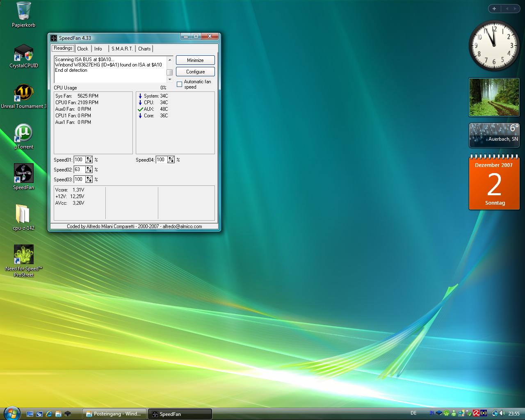Screen dimensions: 525x420
Task: Click the forest slideshow gadget
Action: (494, 97)
